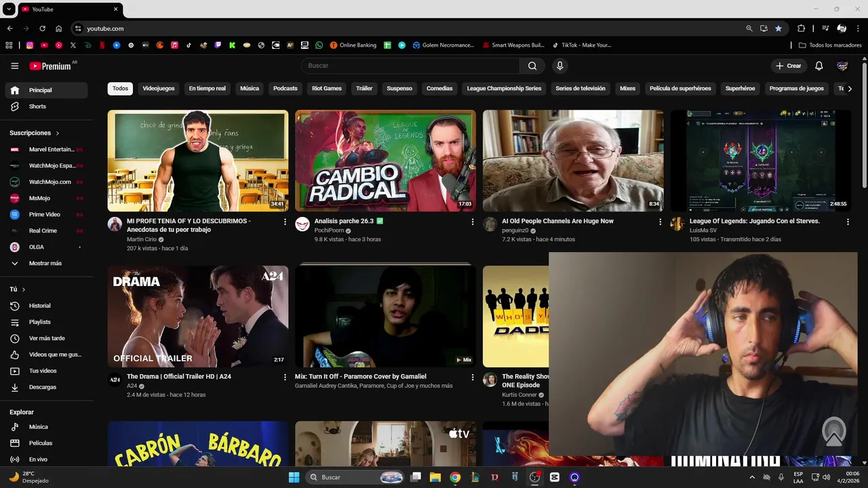Viewport: 868px width, 488px height.
Task: Open Paramore cover mix thumbnail
Action: (x=385, y=317)
